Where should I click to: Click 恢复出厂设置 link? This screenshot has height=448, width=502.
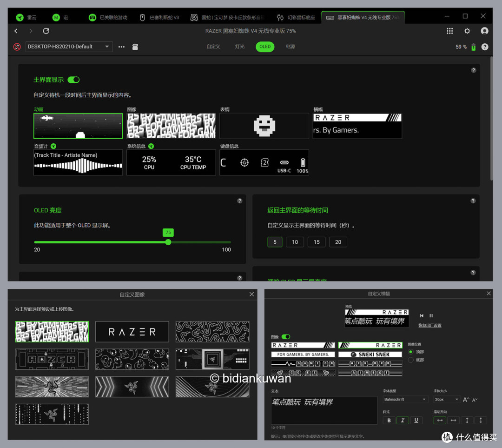429,325
